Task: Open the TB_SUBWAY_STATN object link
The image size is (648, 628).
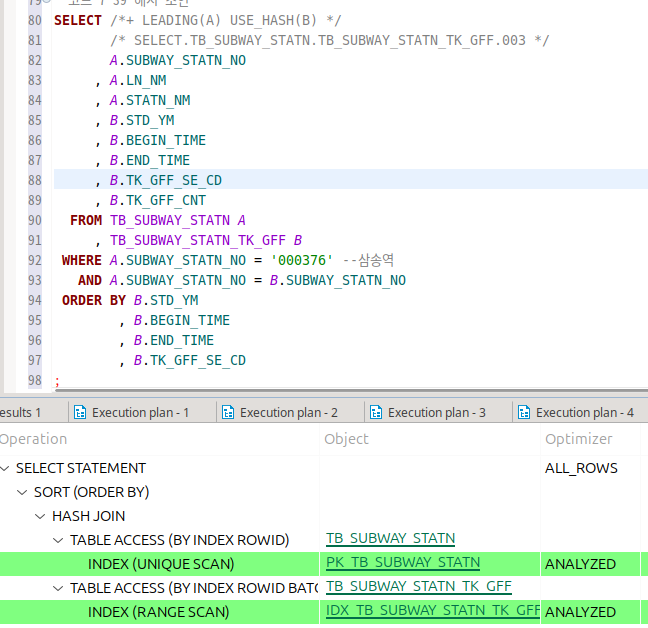Action: (390, 539)
